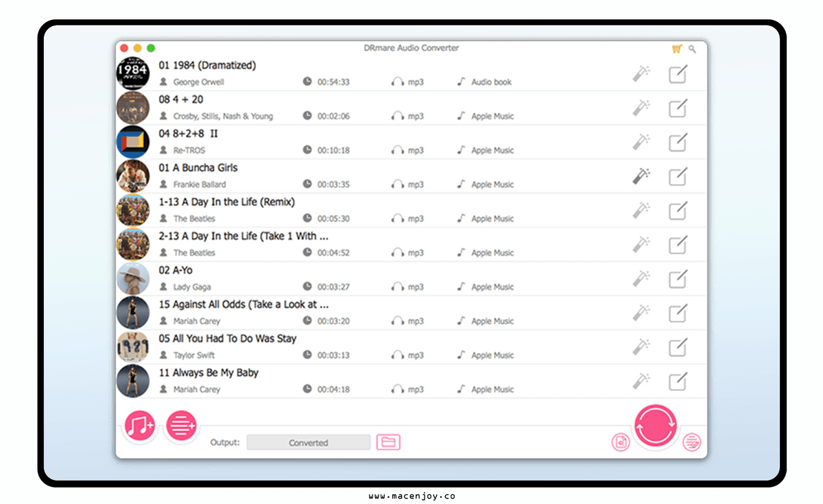Edit tags for 1-13 A Day In the Life (Remix)

tap(678, 211)
